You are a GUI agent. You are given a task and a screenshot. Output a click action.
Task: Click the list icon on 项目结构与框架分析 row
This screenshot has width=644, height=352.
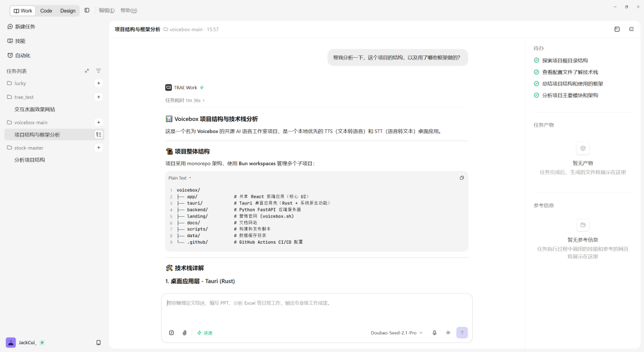pyautogui.click(x=98, y=135)
